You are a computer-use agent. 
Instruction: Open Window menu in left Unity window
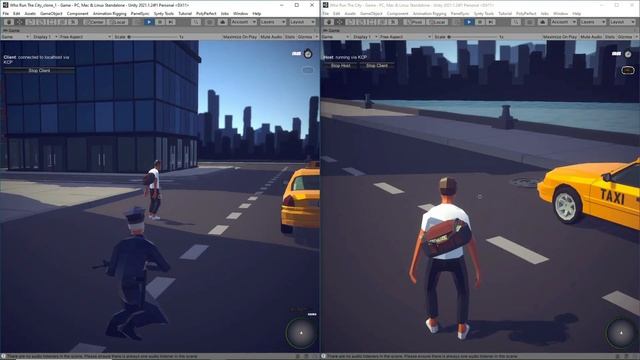coord(240,13)
